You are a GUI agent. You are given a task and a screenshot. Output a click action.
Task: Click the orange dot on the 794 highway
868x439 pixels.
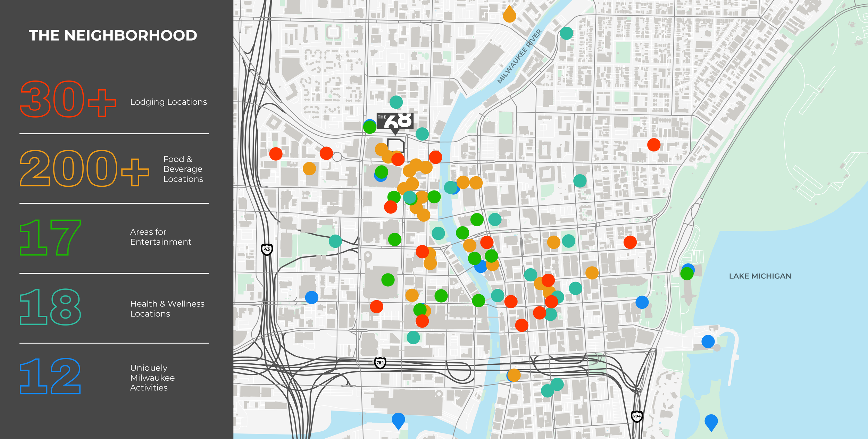click(x=514, y=375)
